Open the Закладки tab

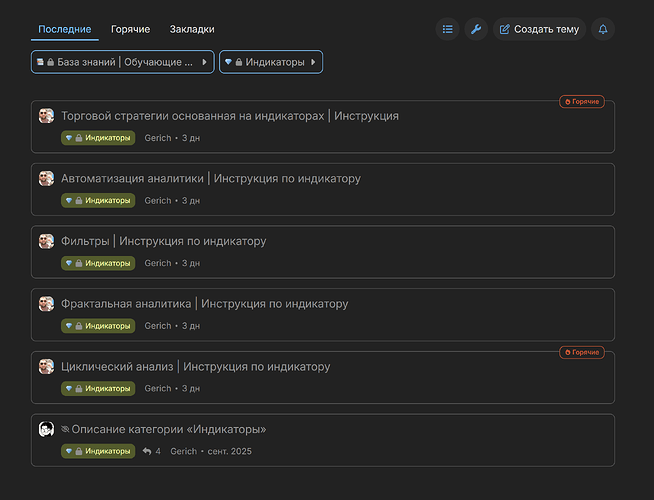[x=192, y=29]
